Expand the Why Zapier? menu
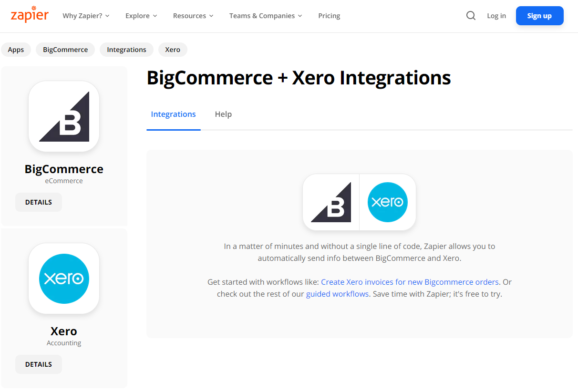The width and height of the screenshot is (578, 392). 86,16
